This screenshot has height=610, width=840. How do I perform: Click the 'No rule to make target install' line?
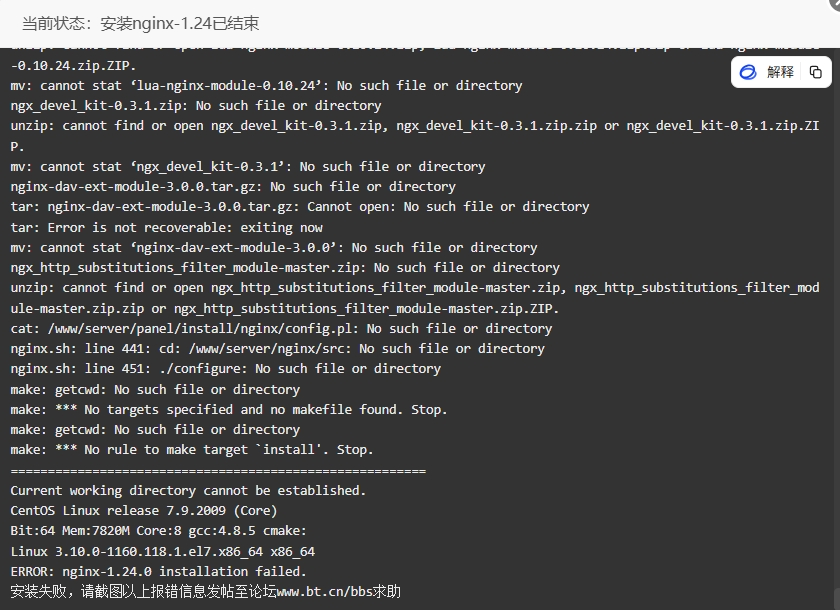(x=192, y=450)
